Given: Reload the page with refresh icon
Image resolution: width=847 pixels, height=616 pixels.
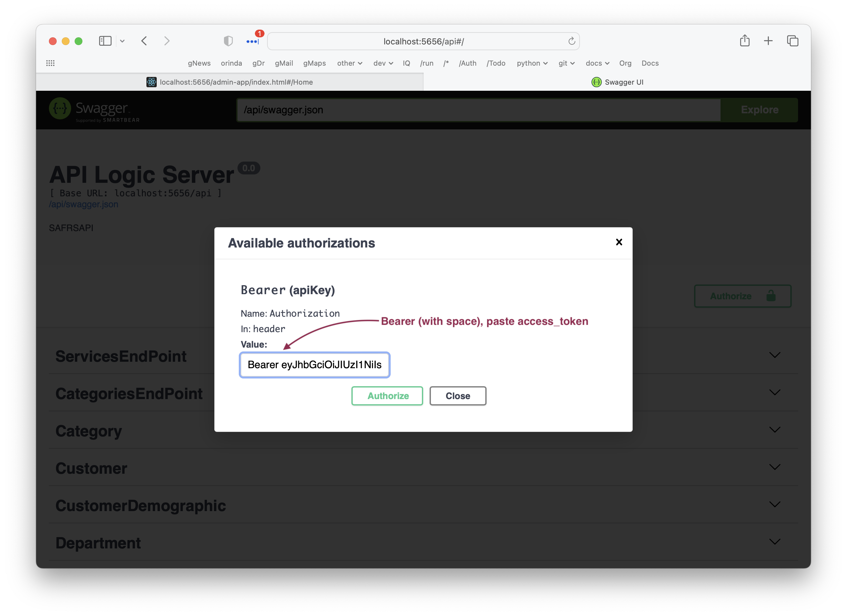Looking at the screenshot, I should (572, 41).
